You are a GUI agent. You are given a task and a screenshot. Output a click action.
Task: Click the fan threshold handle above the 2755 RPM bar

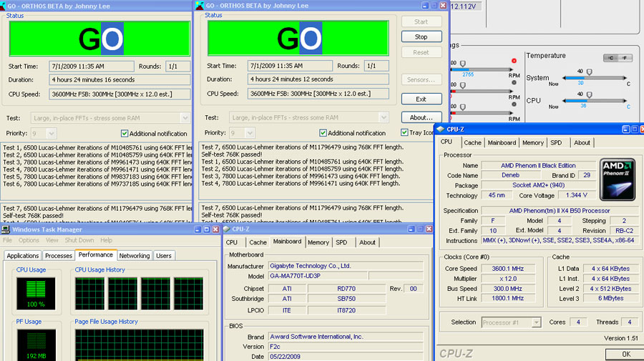tap(463, 64)
